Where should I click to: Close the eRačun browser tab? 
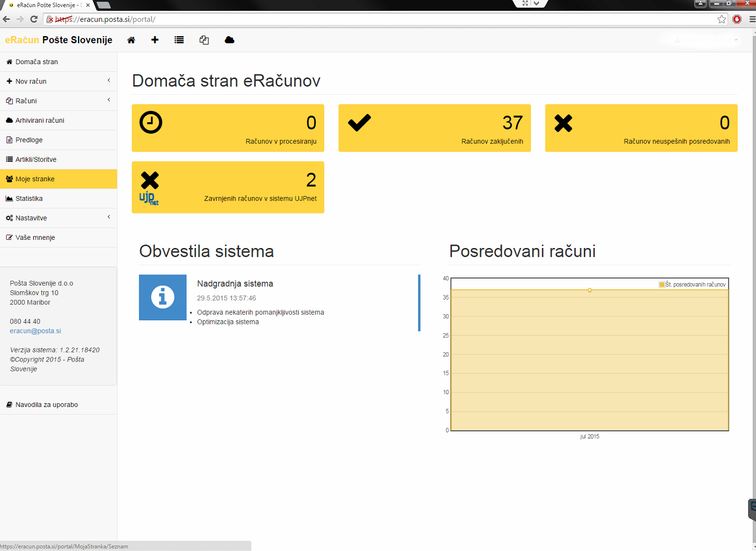click(88, 5)
